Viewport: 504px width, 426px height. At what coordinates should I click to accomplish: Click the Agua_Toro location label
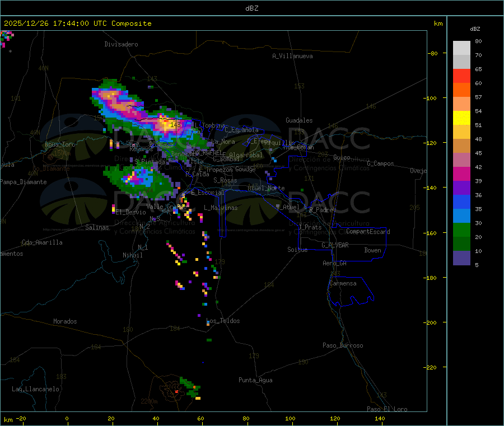coord(60,144)
